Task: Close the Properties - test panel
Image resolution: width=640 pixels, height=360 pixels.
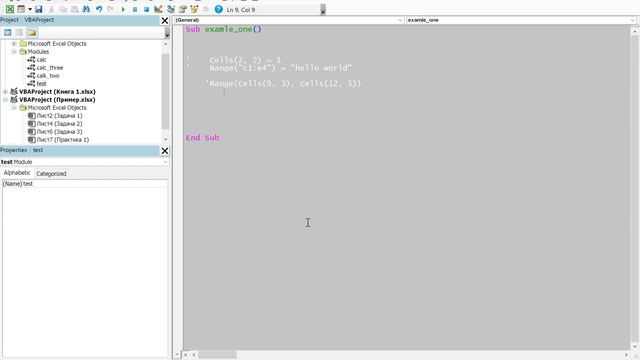Action: (x=165, y=151)
